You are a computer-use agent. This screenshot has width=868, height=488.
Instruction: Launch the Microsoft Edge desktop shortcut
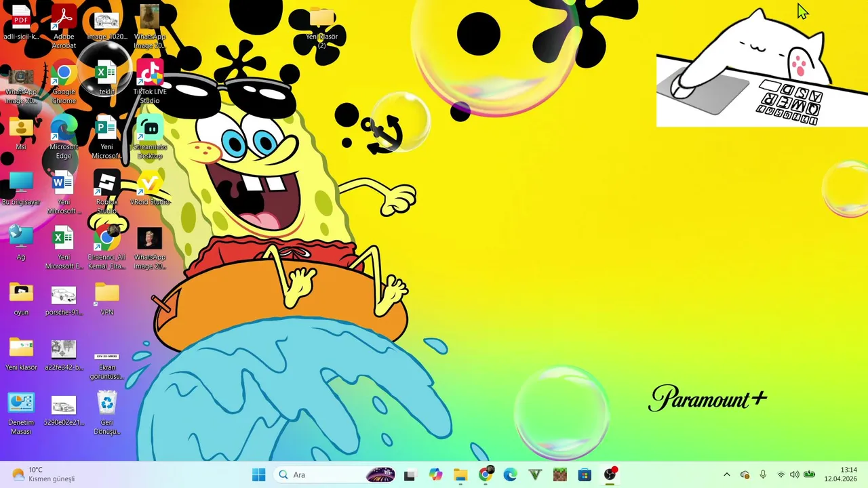click(64, 138)
